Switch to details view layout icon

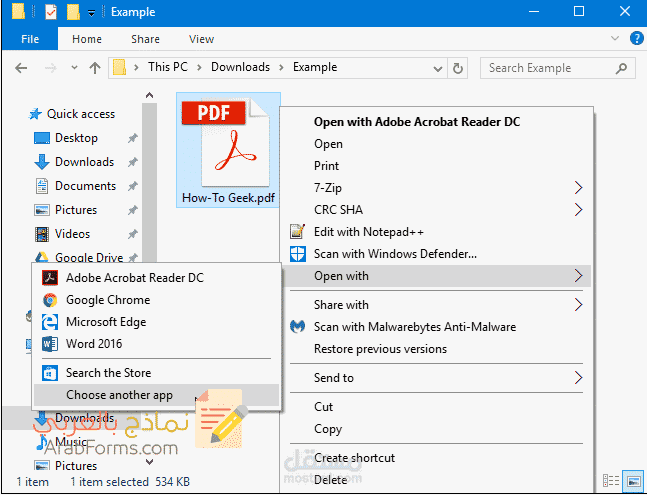pyautogui.click(x=611, y=481)
